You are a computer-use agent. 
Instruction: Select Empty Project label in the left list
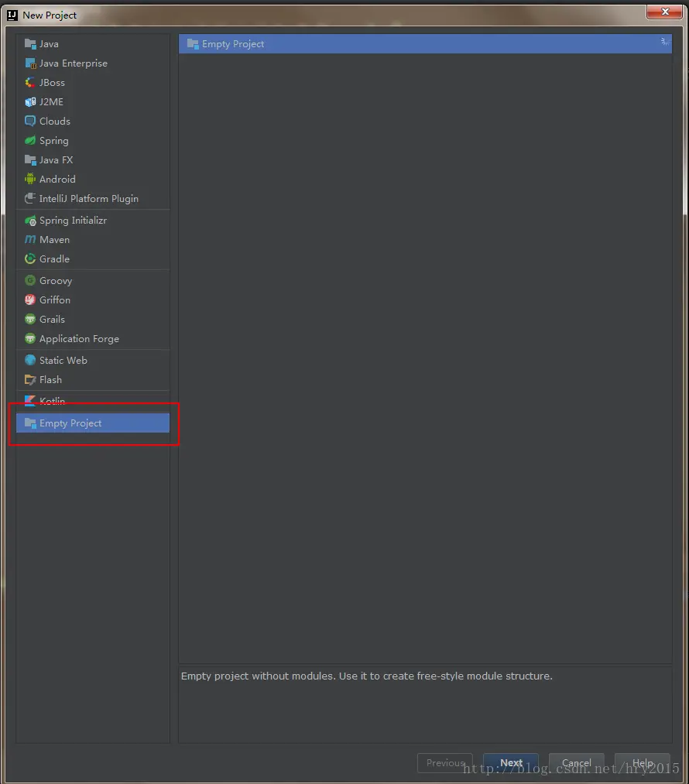70,423
